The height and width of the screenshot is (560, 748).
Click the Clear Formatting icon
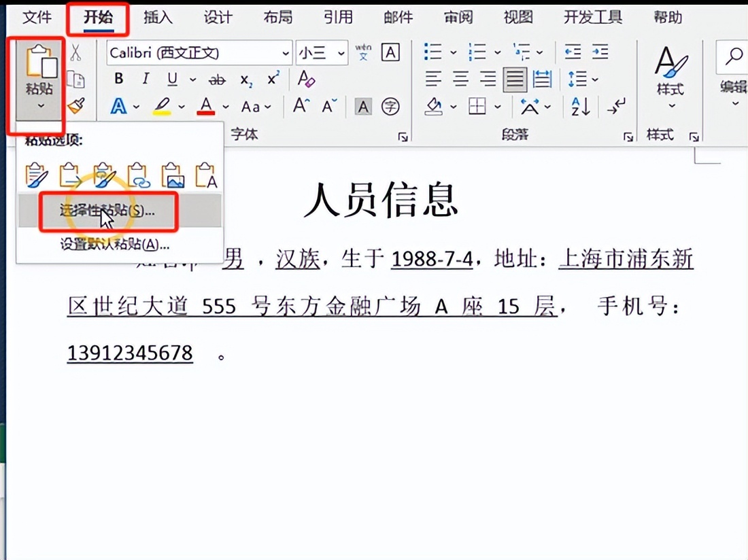tap(306, 79)
